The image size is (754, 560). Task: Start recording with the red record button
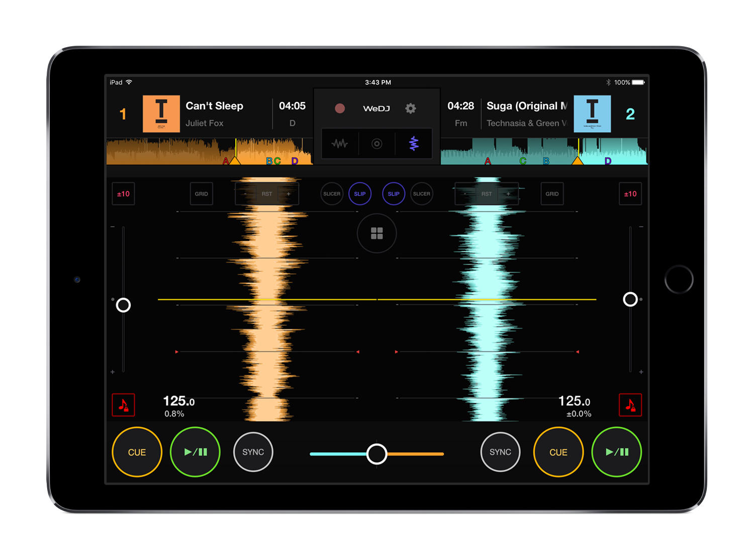pos(340,108)
